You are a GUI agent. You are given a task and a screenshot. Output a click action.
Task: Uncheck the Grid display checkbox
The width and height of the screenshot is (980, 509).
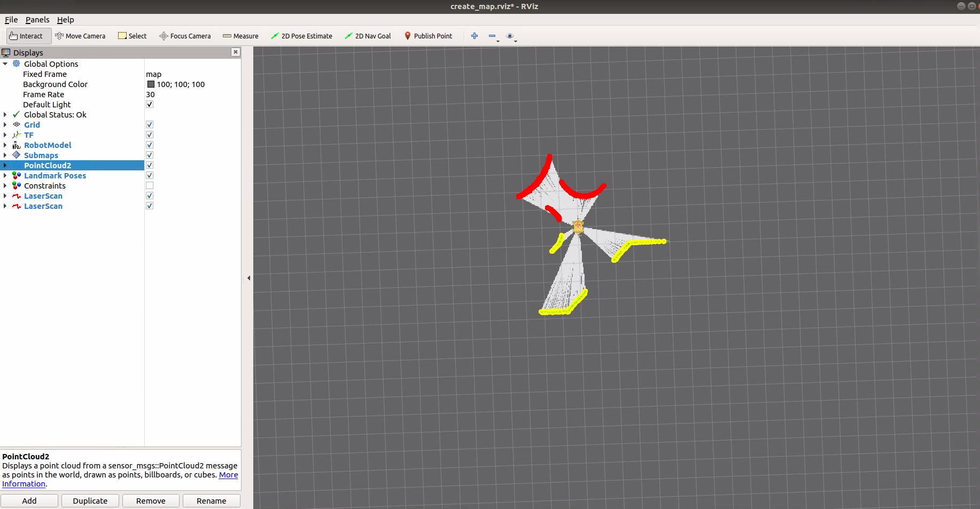pos(150,125)
